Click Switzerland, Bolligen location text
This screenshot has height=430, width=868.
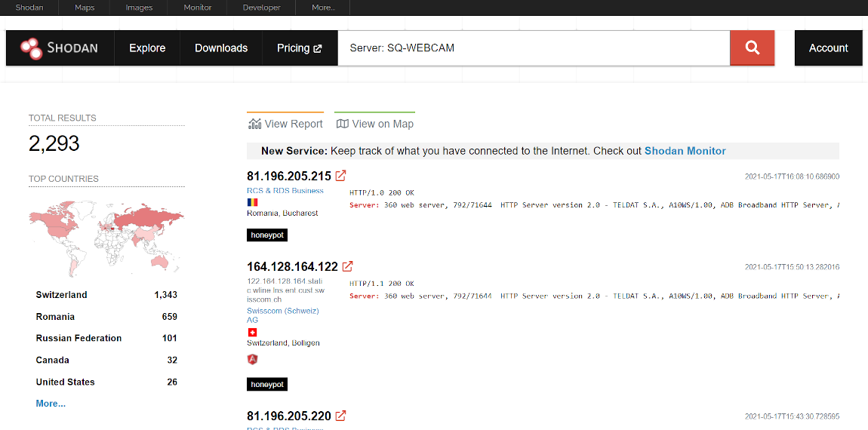click(x=284, y=343)
